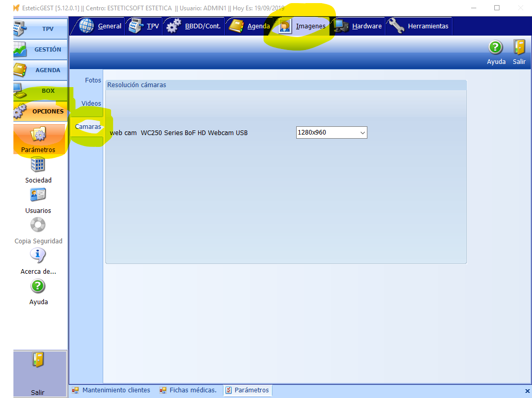Screen dimensions: 532x398
Task: Open the Usuarios icon in sidebar
Action: coord(38,195)
